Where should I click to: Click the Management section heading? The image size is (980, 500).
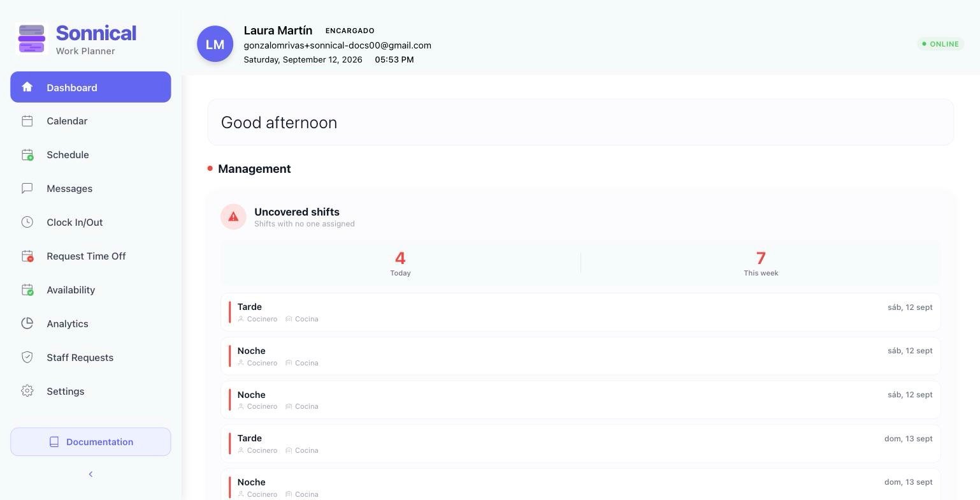pos(254,168)
